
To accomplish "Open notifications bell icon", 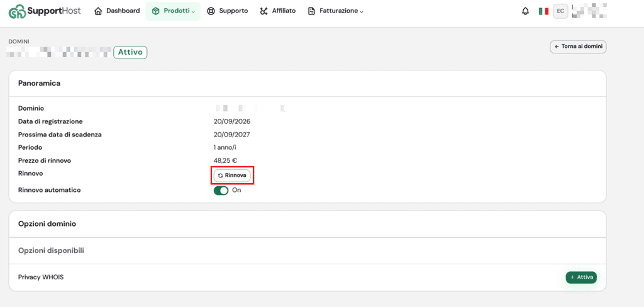I will pos(525,11).
